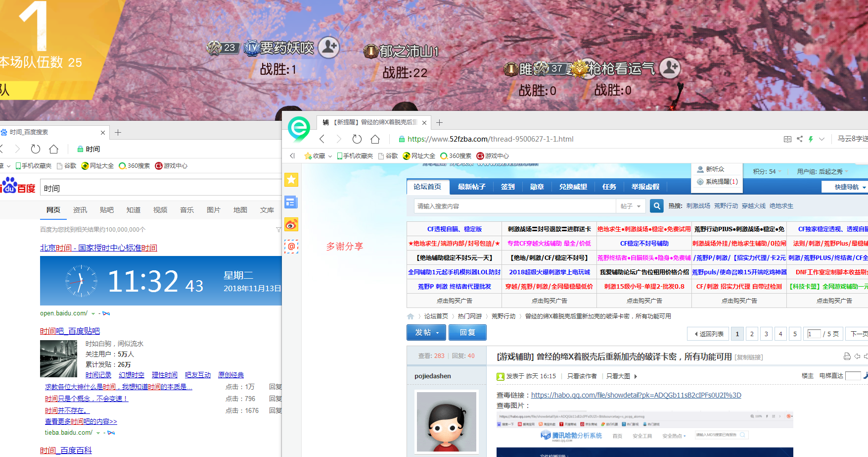The image size is (868, 457).
Task: Open the habo.qq.com virus scan link
Action: point(636,395)
